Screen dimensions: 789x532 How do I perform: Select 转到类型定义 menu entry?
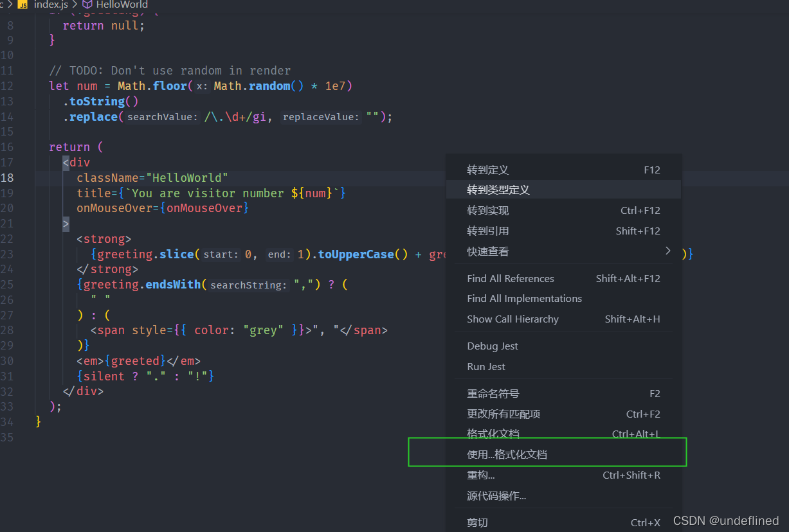(563, 190)
